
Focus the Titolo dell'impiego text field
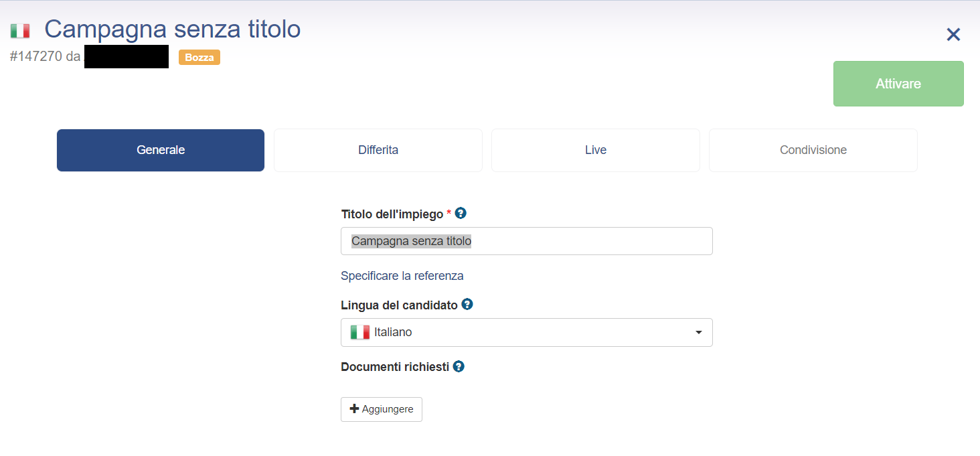click(527, 241)
